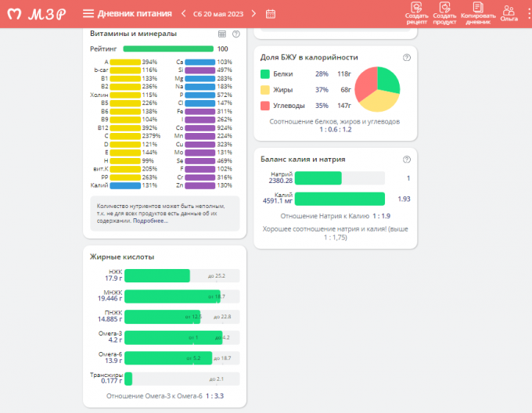Go to previous day using left chevron

[184, 14]
